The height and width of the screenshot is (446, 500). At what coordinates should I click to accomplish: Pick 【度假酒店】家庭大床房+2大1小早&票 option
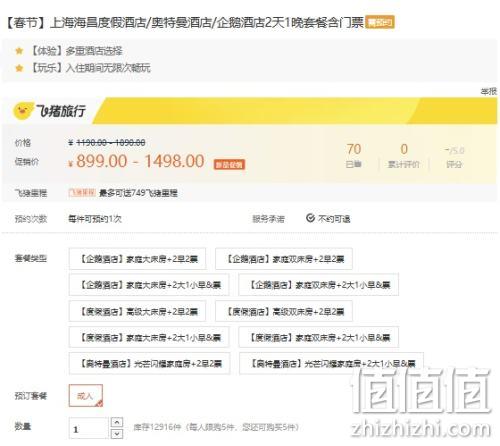(149, 337)
